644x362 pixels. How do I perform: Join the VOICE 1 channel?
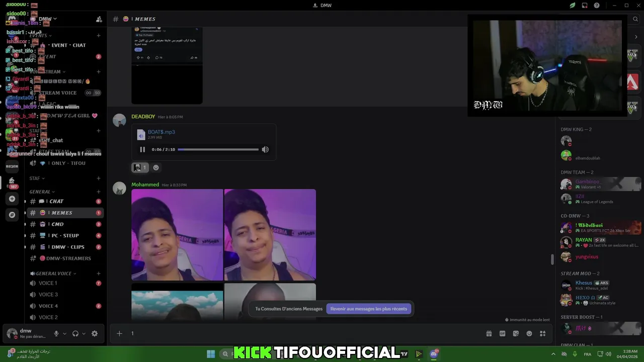click(65, 283)
